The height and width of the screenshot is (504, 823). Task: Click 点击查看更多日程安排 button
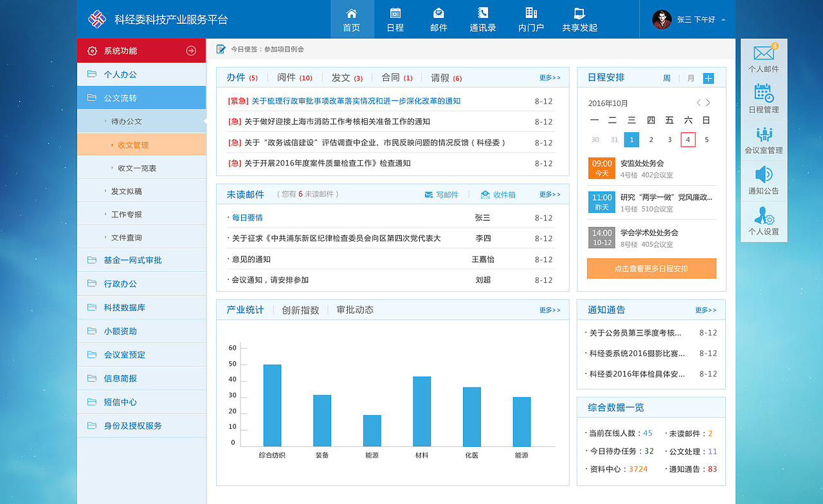651,269
